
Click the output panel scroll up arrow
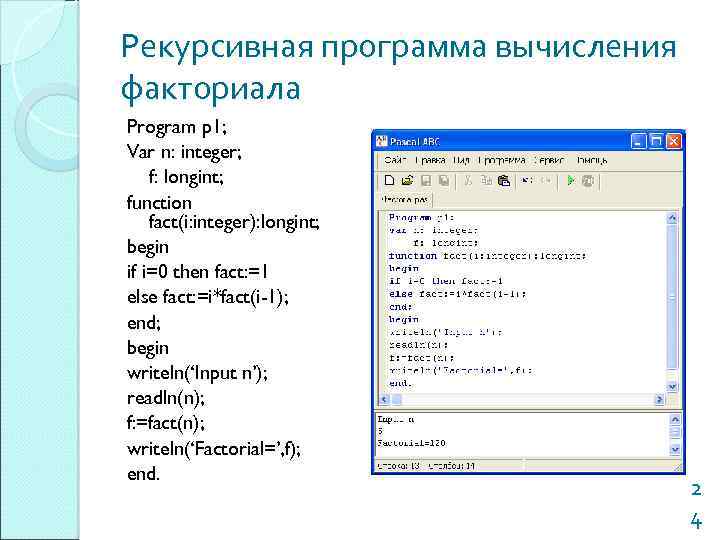675,419
